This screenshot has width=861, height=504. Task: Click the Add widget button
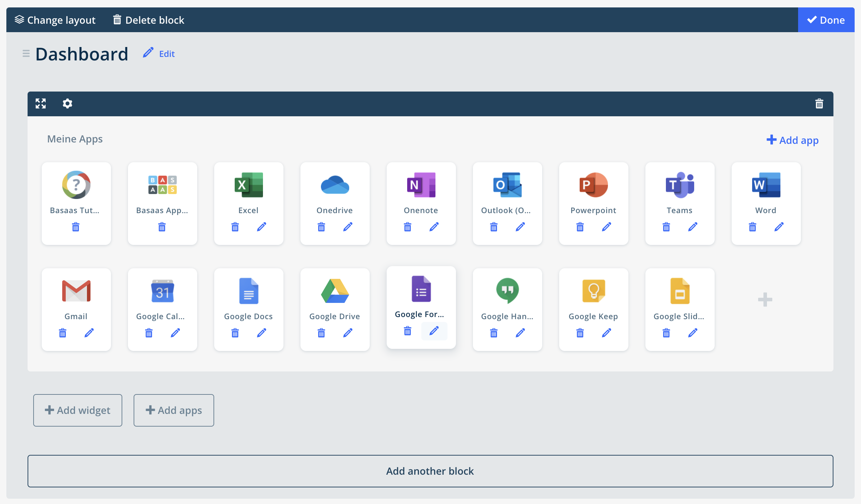(x=78, y=410)
